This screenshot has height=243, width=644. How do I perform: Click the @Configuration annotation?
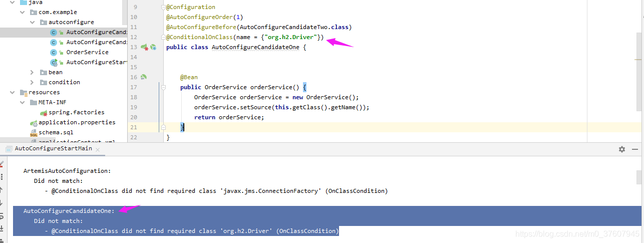[x=191, y=7]
